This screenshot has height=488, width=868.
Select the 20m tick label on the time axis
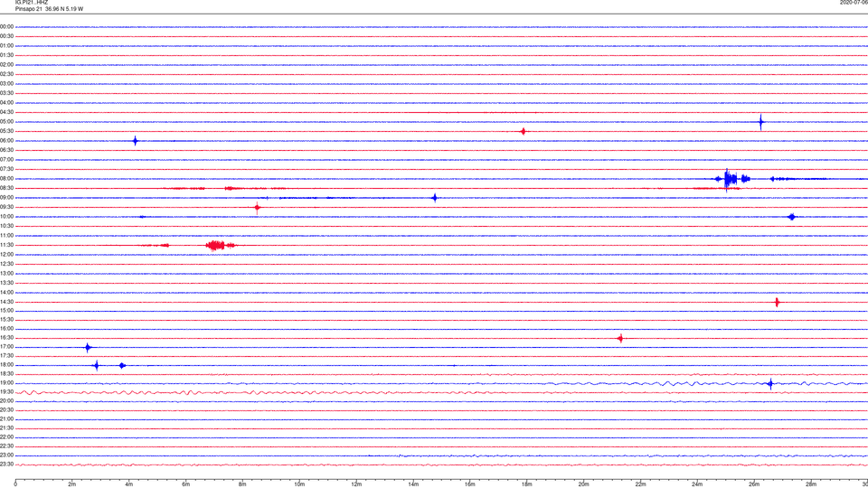point(584,484)
